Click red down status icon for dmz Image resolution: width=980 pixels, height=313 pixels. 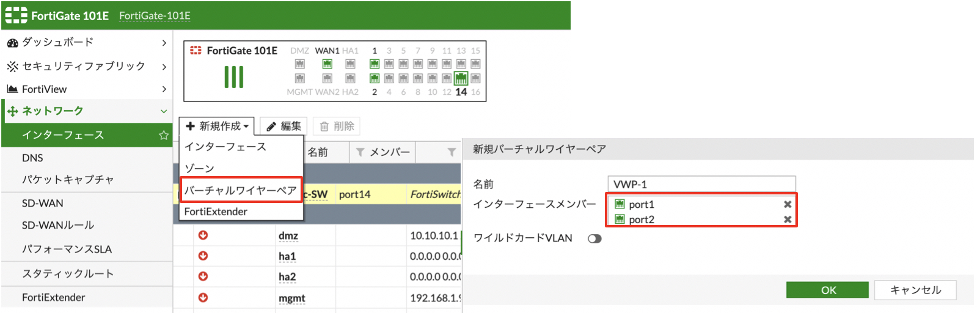point(203,235)
